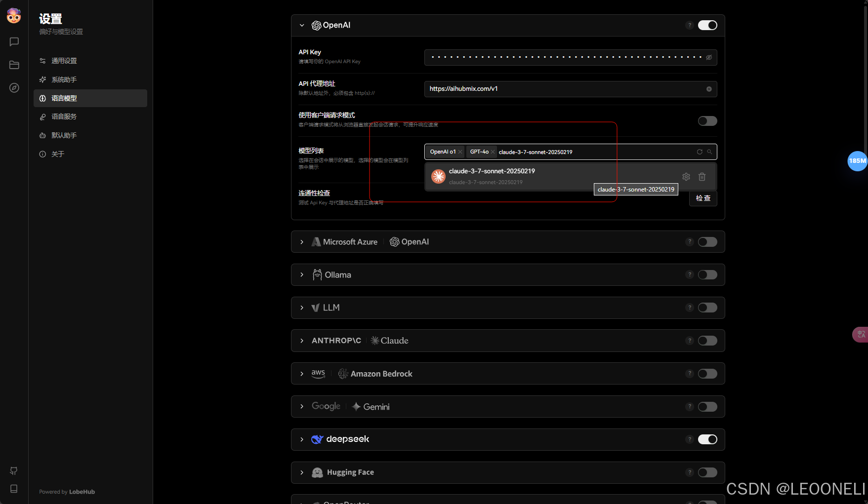Open the files folder icon in sidebar
Image resolution: width=868 pixels, height=504 pixels.
coord(14,65)
